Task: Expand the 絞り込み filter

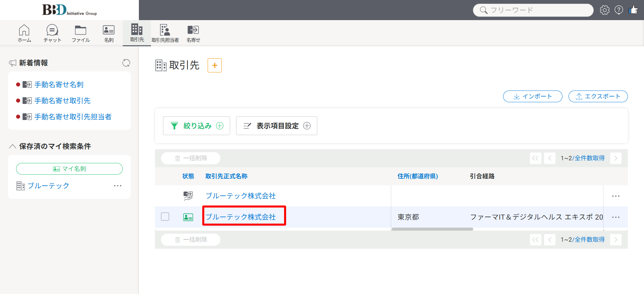Action: pyautogui.click(x=197, y=126)
